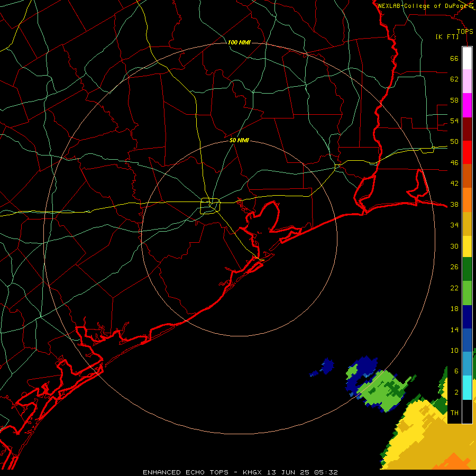Click the TH label on the legend
This screenshot has height=476, width=476.
click(454, 413)
